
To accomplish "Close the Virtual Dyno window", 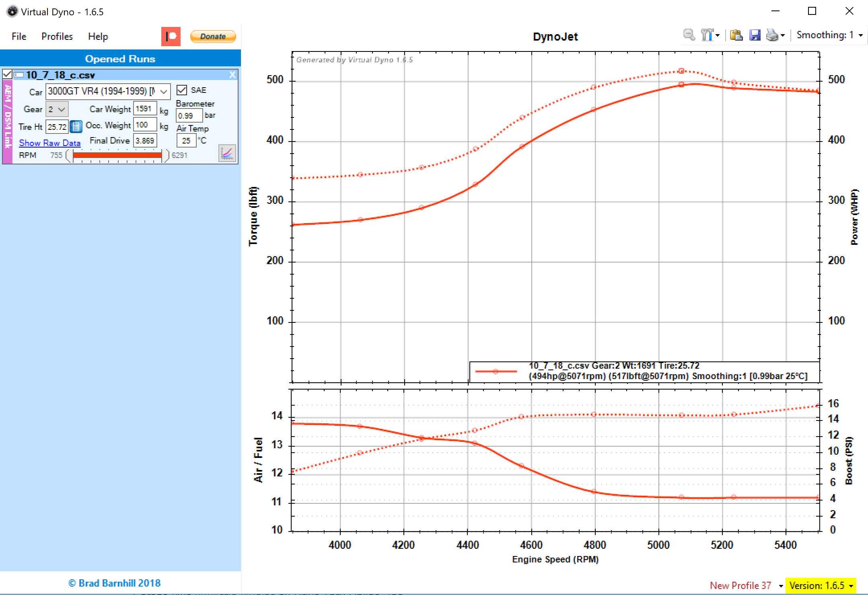I will [x=849, y=11].
